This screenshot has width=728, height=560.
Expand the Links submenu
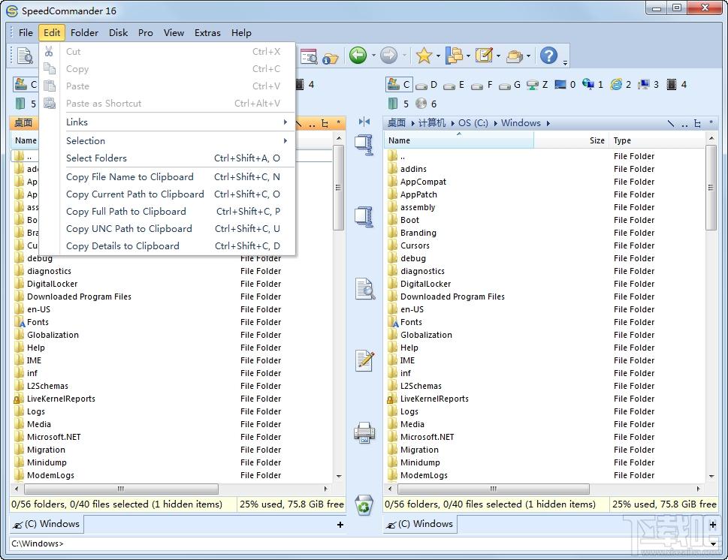(177, 122)
